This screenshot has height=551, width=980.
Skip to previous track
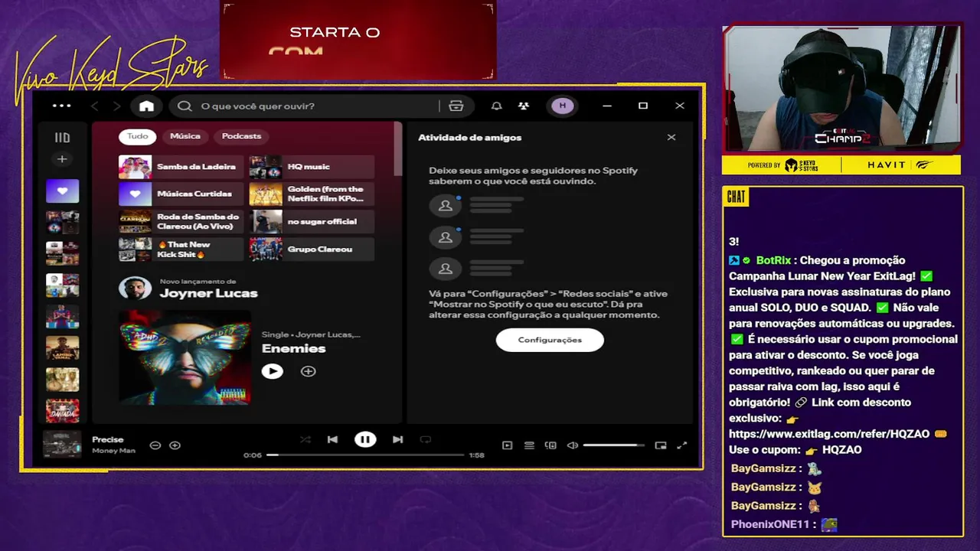click(332, 439)
